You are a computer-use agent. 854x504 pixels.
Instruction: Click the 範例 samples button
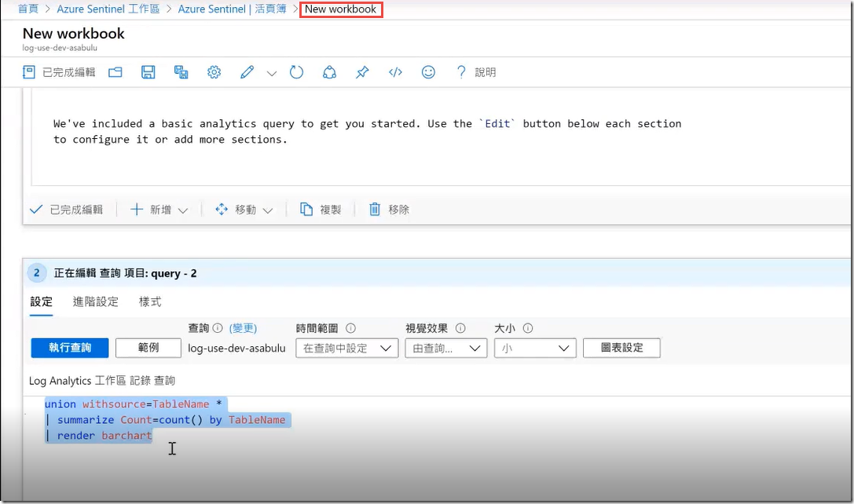click(148, 348)
